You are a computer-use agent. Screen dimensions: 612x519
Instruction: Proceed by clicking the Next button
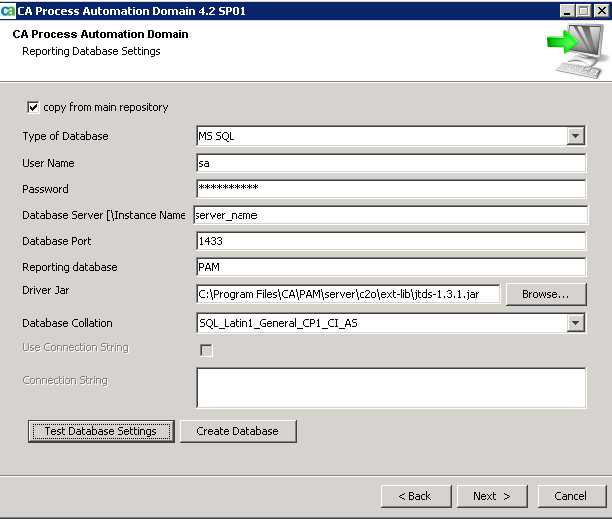point(492,496)
